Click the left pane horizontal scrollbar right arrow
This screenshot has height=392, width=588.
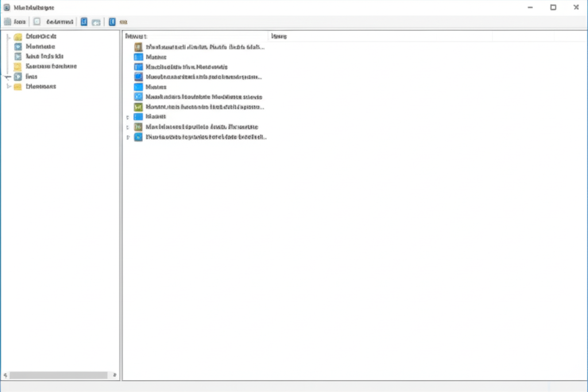coord(114,375)
